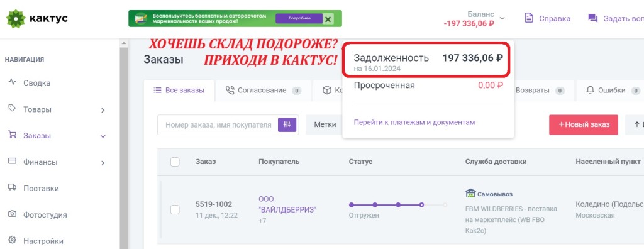644x249 pixels.
Task: Open Перейти к платежам и документам link
Action: click(x=414, y=123)
